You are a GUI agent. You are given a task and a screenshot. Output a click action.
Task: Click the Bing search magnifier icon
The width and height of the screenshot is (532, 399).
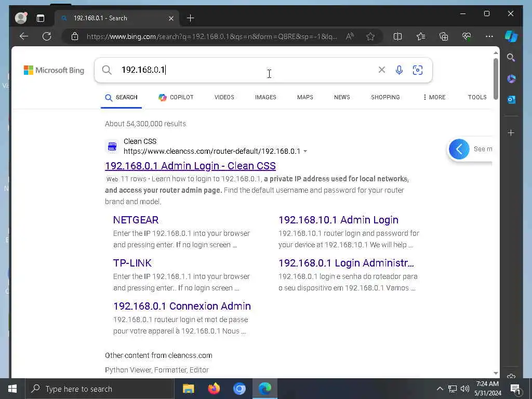tap(107, 70)
